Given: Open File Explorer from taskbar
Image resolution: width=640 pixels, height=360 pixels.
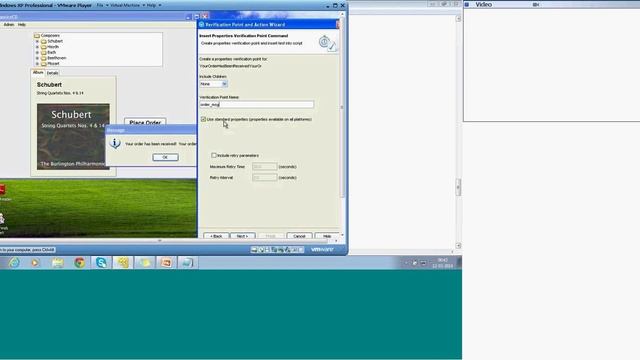Looking at the screenshot, I should coord(58,262).
